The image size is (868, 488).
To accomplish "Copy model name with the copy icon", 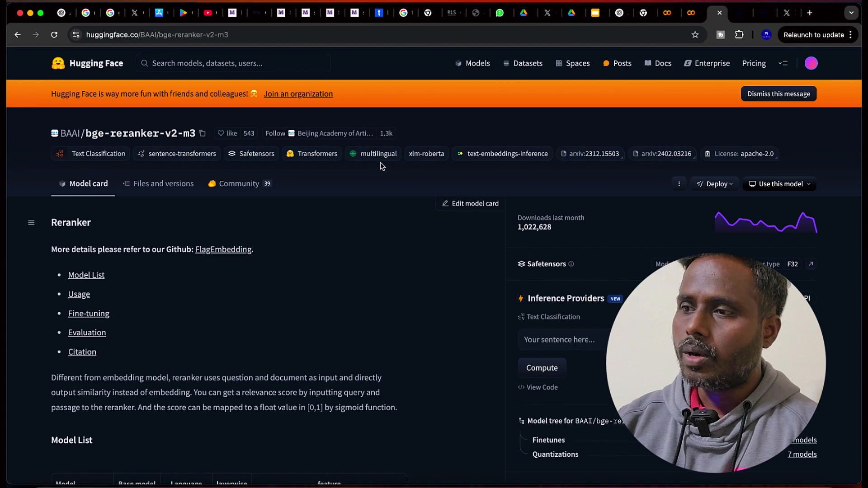I will (x=202, y=133).
